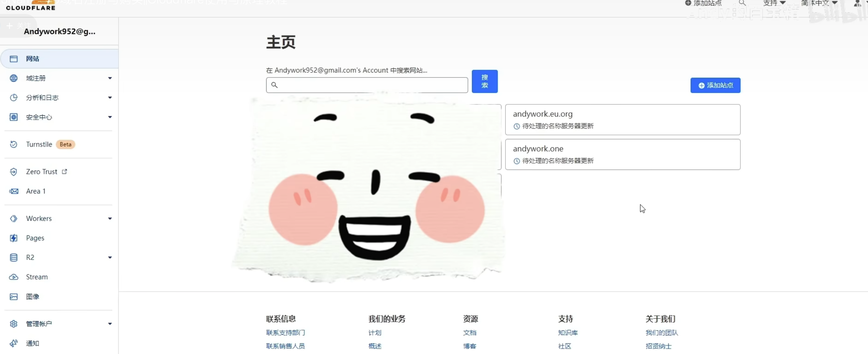This screenshot has height=354, width=868.
Task: Open the Area 1 email icon
Action: point(14,191)
